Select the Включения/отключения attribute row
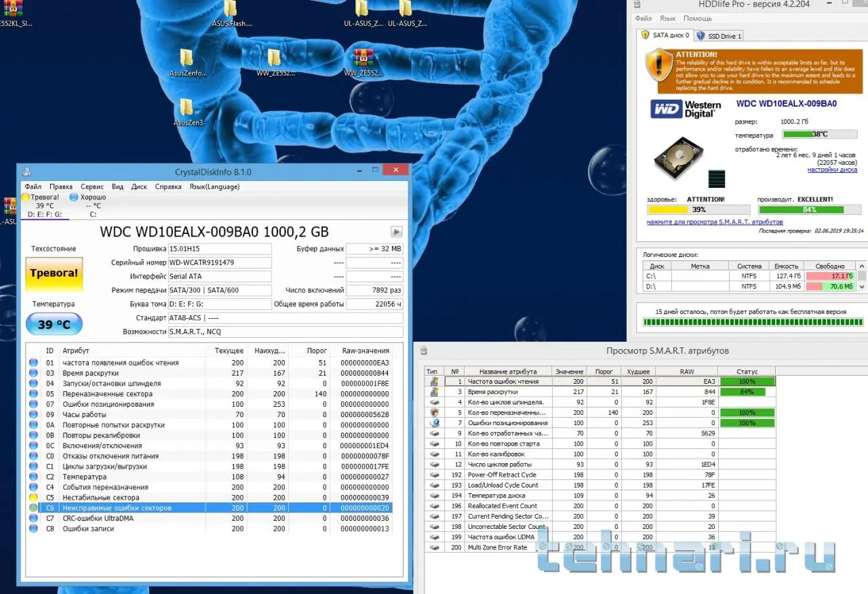Image resolution: width=868 pixels, height=594 pixels. (210, 446)
